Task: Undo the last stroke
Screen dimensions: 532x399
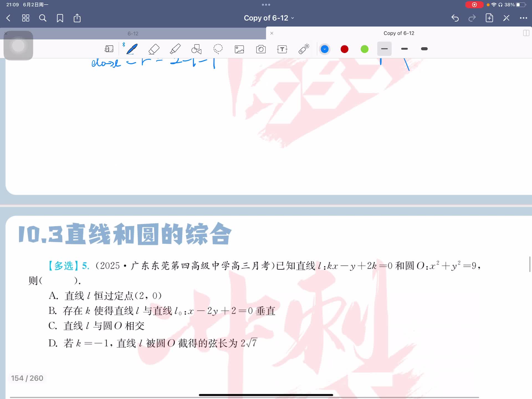Action: (x=455, y=18)
